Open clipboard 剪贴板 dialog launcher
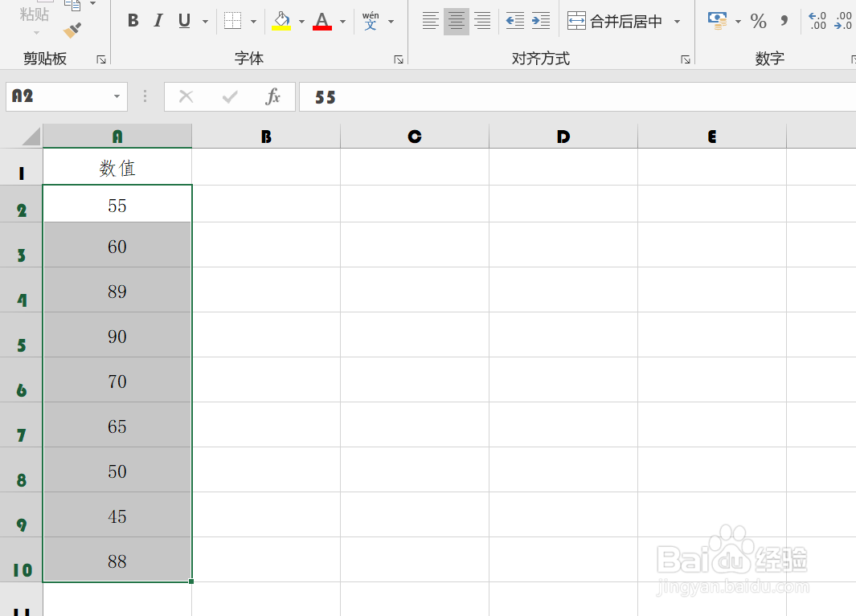Image resolution: width=856 pixels, height=616 pixels. [101, 59]
